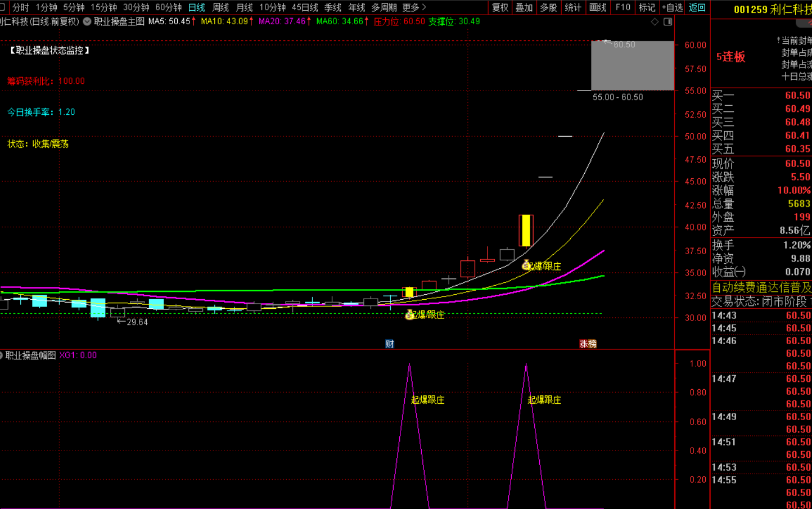Image resolution: width=812 pixels, height=509 pixels.
Task: Click the MA10: 43.09 indicator value
Action: click(224, 21)
